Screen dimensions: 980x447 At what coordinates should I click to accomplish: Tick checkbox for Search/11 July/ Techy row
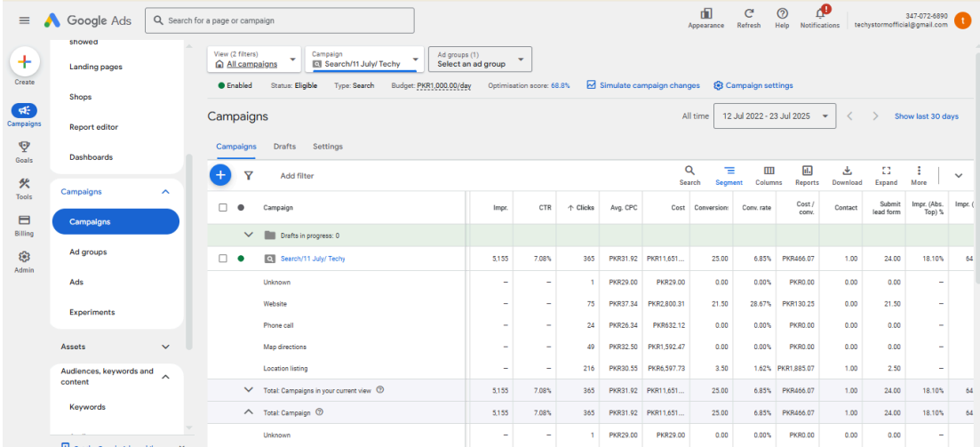click(x=222, y=259)
